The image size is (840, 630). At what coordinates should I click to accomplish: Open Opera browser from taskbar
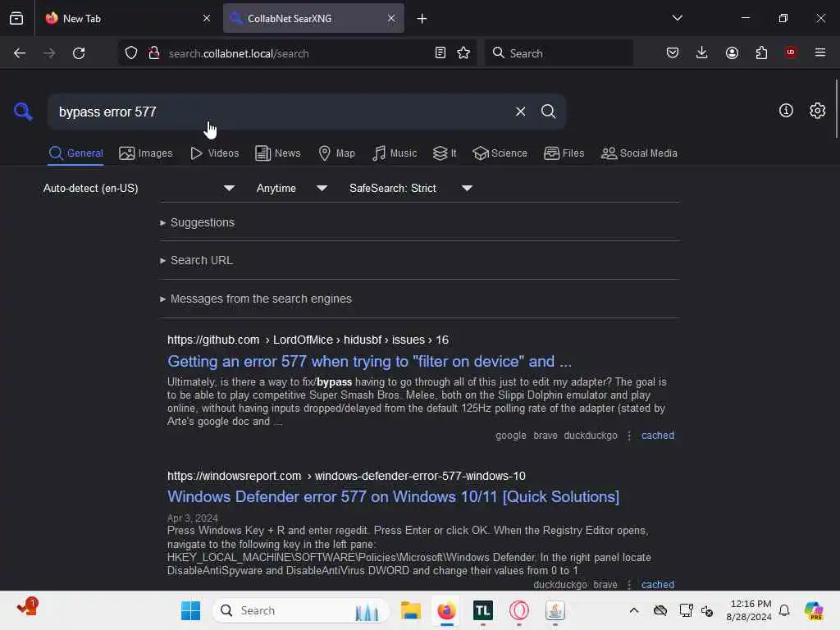[x=518, y=610]
